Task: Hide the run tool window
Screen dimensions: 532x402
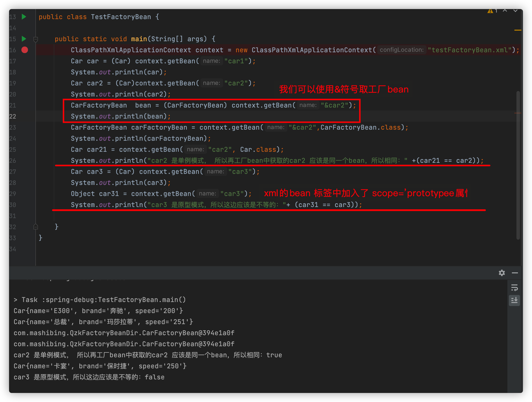Action: pos(515,273)
